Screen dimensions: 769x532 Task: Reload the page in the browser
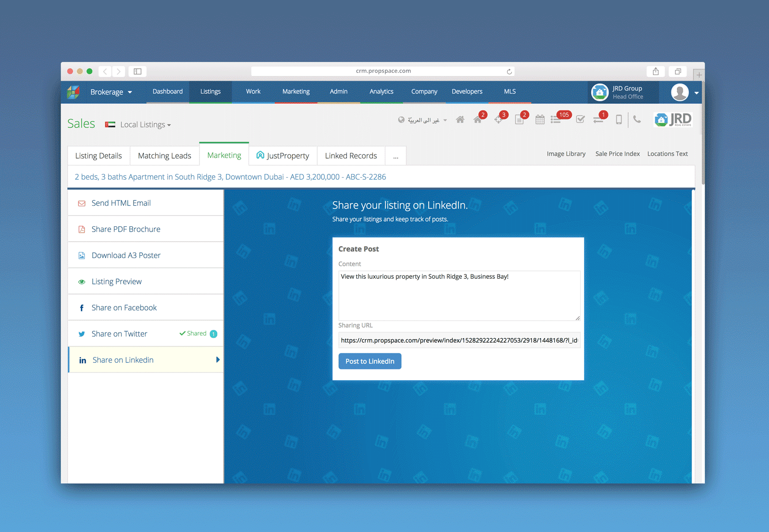[509, 72]
